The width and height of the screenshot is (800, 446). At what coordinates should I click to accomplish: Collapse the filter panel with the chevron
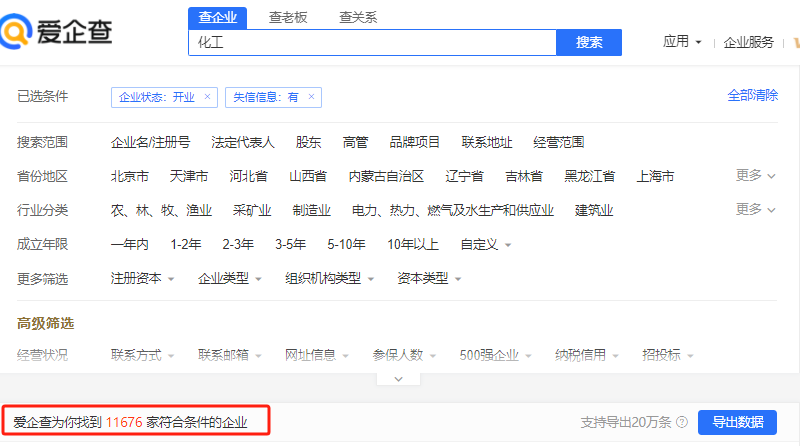(x=399, y=379)
